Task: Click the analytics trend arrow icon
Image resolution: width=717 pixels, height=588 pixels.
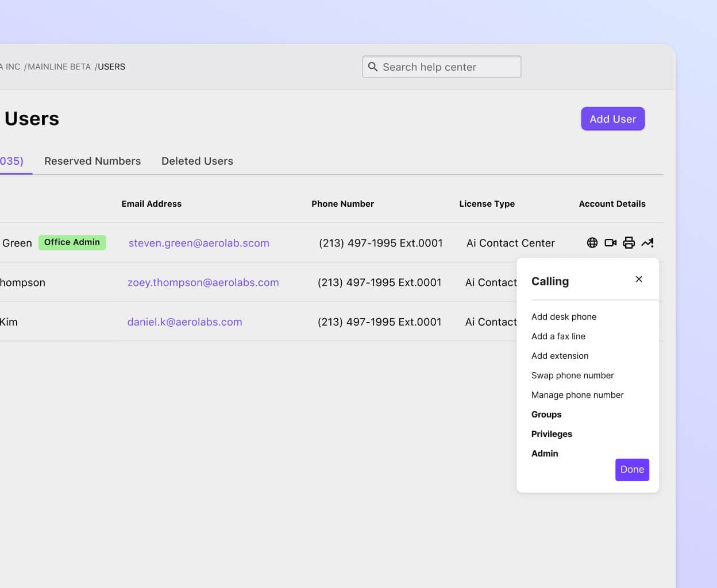Action: tap(647, 242)
